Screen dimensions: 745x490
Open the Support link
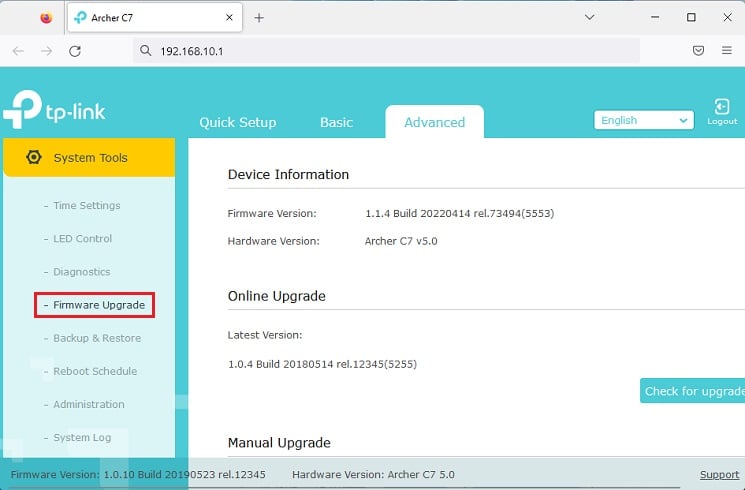[719, 474]
